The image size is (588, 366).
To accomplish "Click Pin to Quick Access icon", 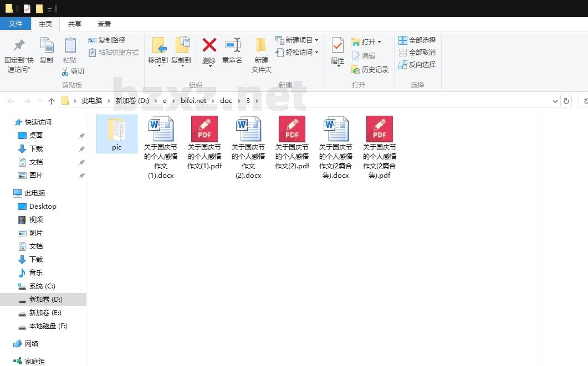I will pos(19,45).
